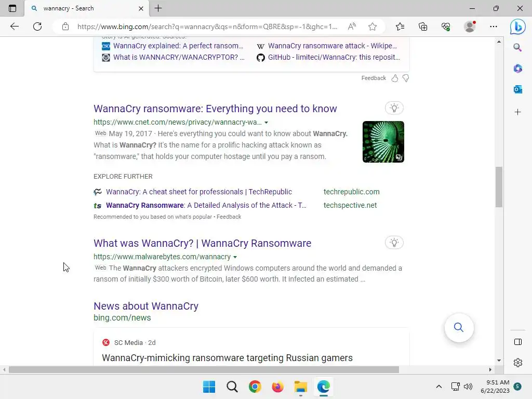Click scrollbar down arrow
The width and height of the screenshot is (532, 399).
499,361
